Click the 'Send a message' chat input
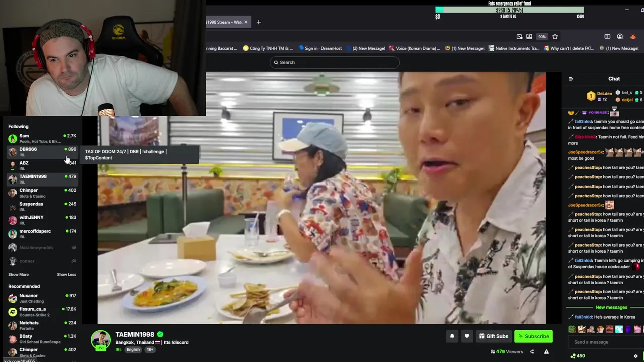The width and height of the screenshot is (644, 362). 605,342
